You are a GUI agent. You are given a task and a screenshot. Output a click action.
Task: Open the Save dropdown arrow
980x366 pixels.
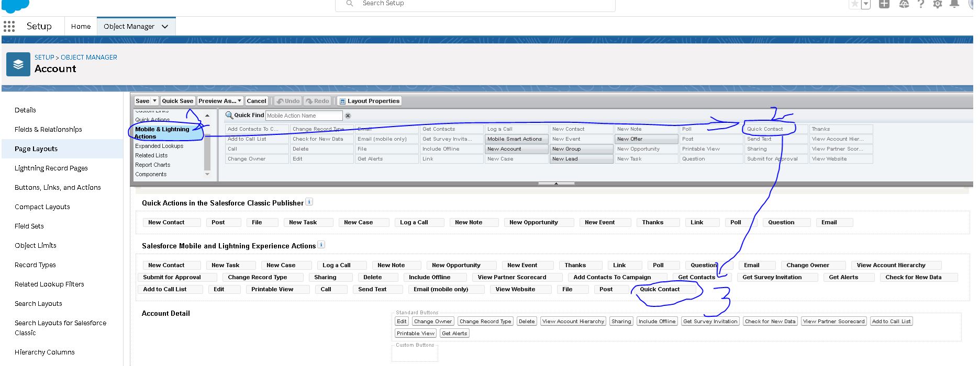point(154,101)
